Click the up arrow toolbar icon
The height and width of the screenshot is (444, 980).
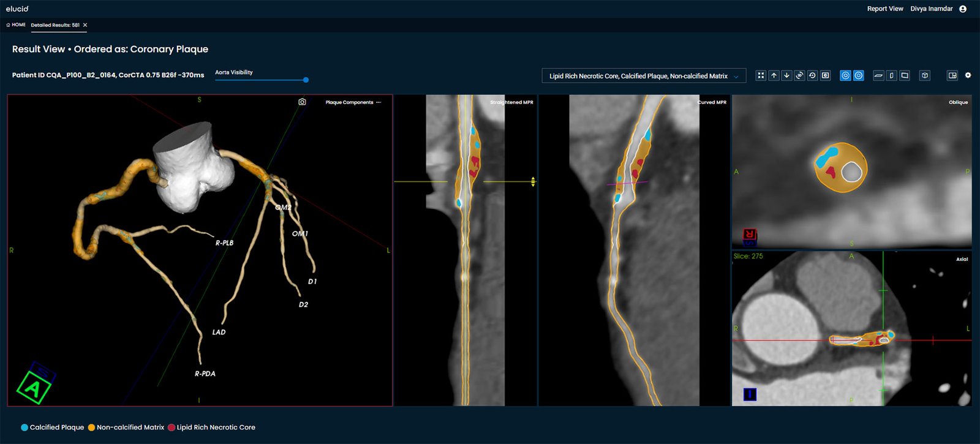pyautogui.click(x=774, y=75)
